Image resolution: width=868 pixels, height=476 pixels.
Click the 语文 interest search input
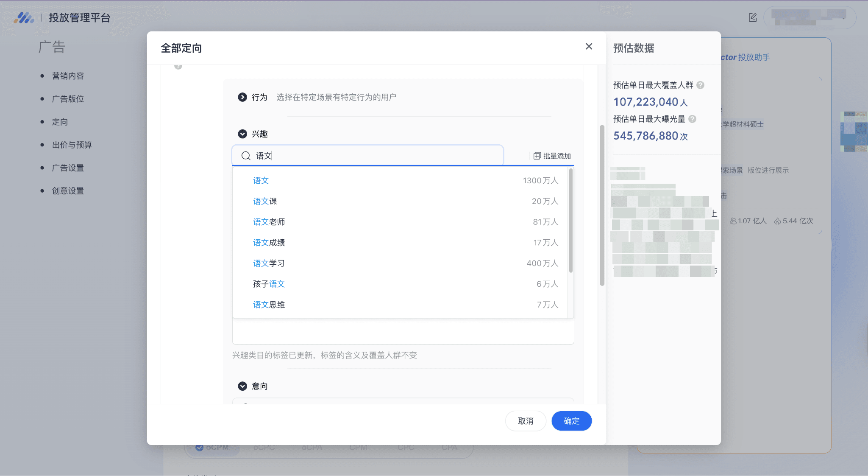373,156
